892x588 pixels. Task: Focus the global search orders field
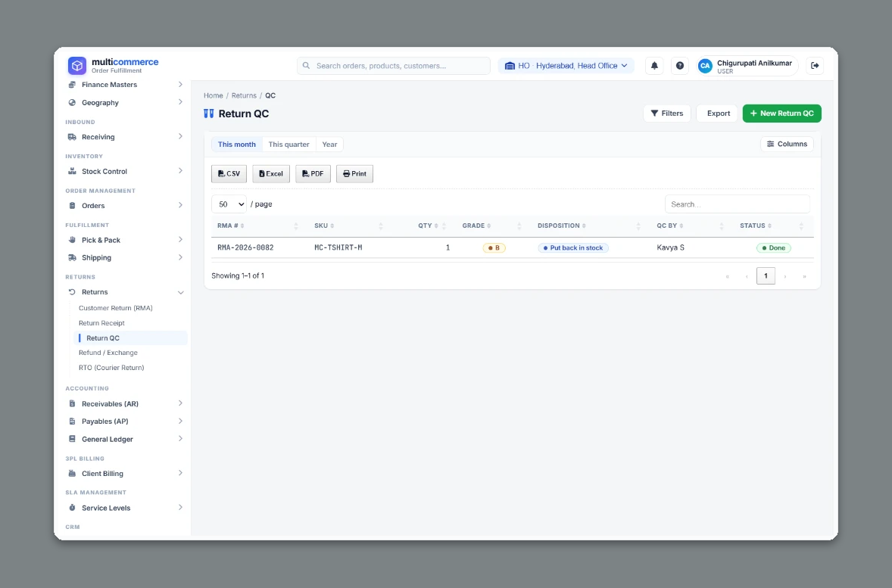pyautogui.click(x=394, y=66)
